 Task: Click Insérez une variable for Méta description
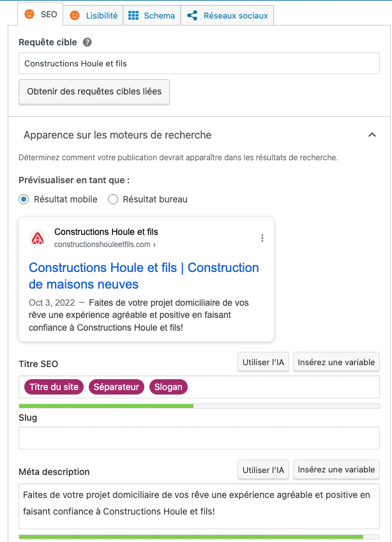click(336, 469)
